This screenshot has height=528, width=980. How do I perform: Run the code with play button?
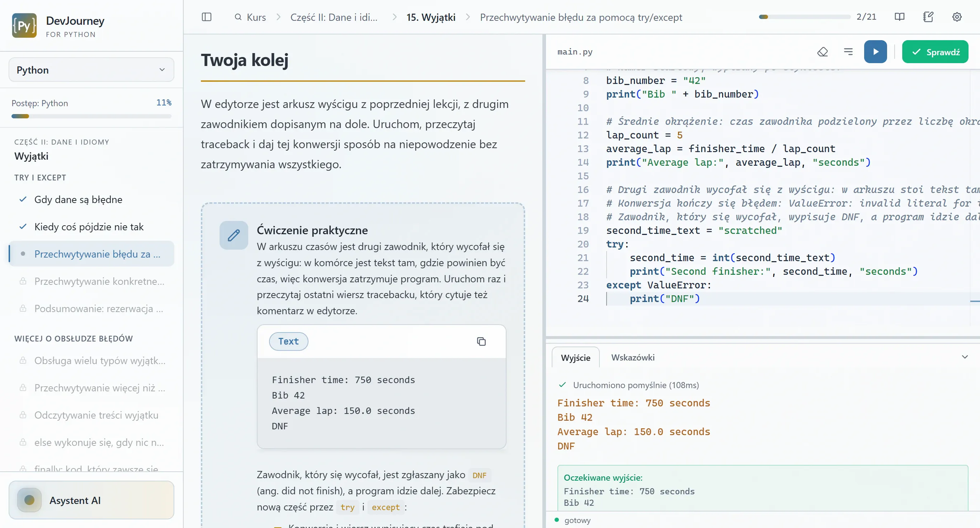coord(875,52)
